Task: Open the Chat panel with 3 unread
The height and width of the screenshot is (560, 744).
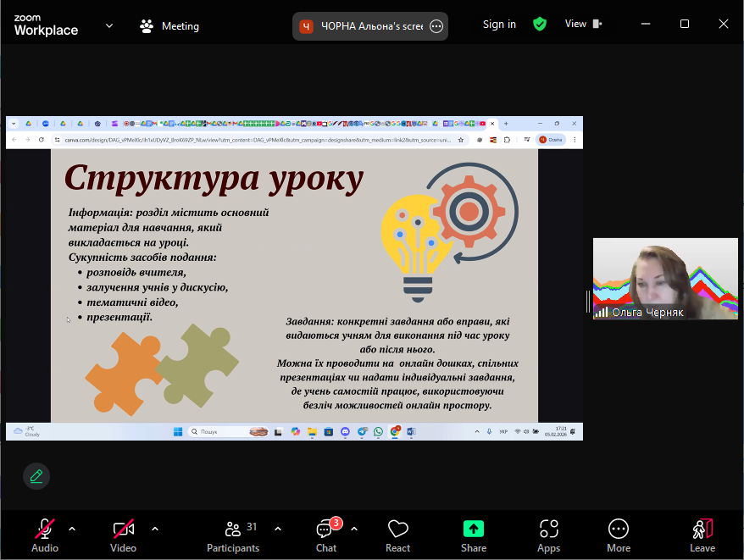Action: [x=325, y=535]
